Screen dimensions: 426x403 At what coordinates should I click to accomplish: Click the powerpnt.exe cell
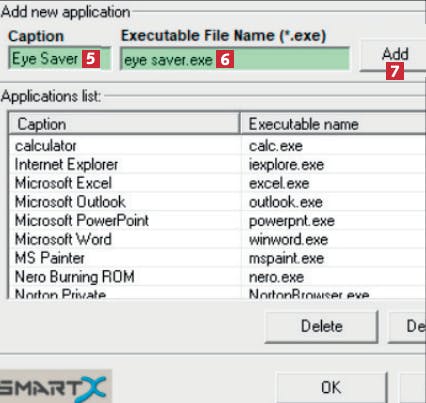click(x=292, y=221)
